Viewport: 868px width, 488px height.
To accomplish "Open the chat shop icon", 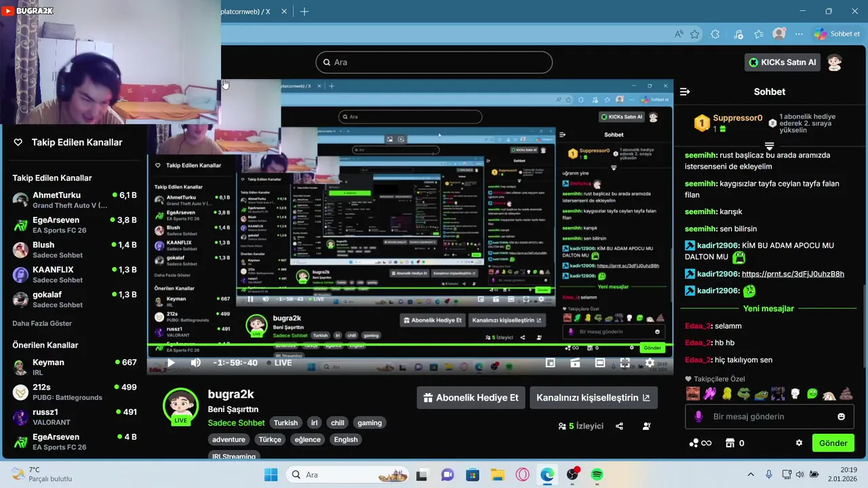I will pyautogui.click(x=730, y=443).
